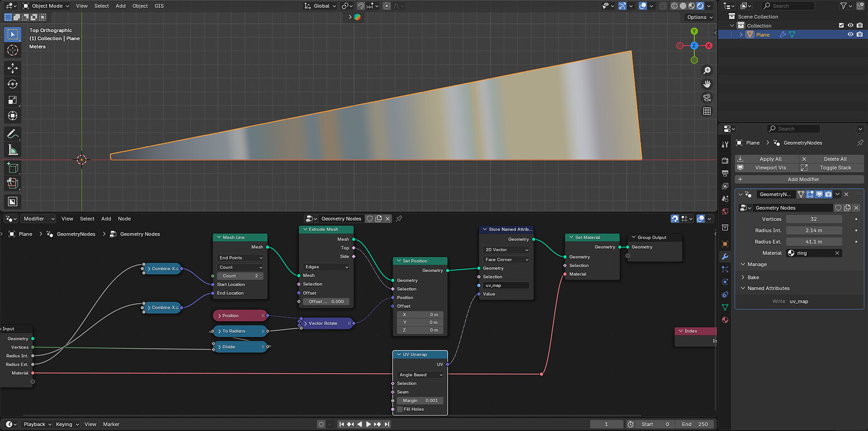
Task: Open the node editor Node menu
Action: 125,219
